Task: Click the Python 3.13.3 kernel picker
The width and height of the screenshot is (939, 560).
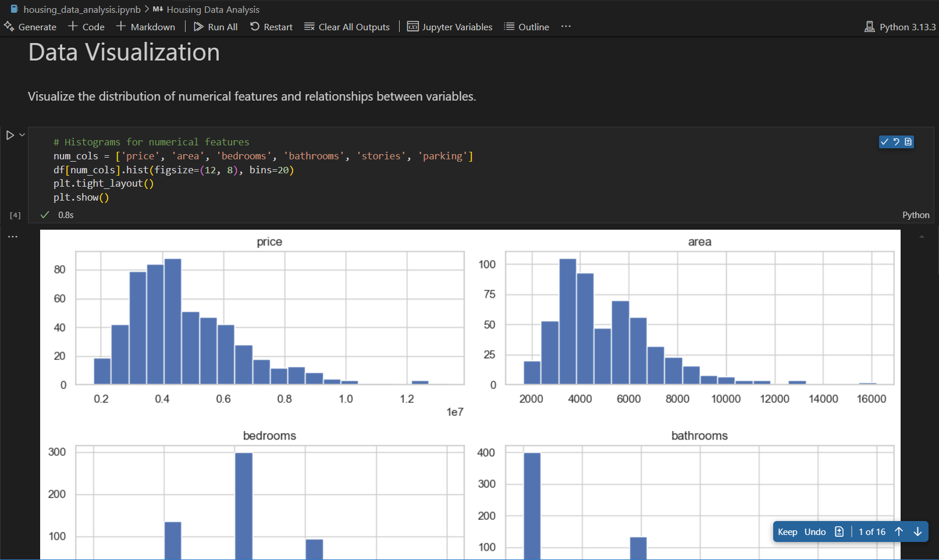Action: 899,27
